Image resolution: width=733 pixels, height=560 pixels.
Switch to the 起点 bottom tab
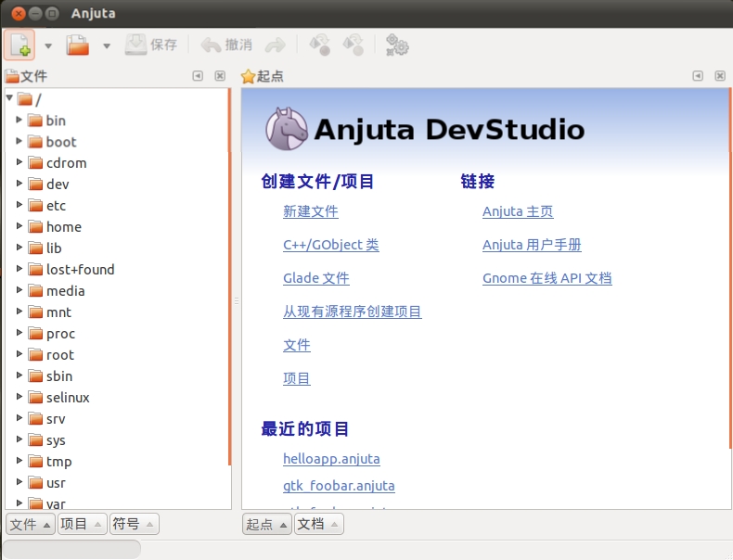click(x=267, y=524)
